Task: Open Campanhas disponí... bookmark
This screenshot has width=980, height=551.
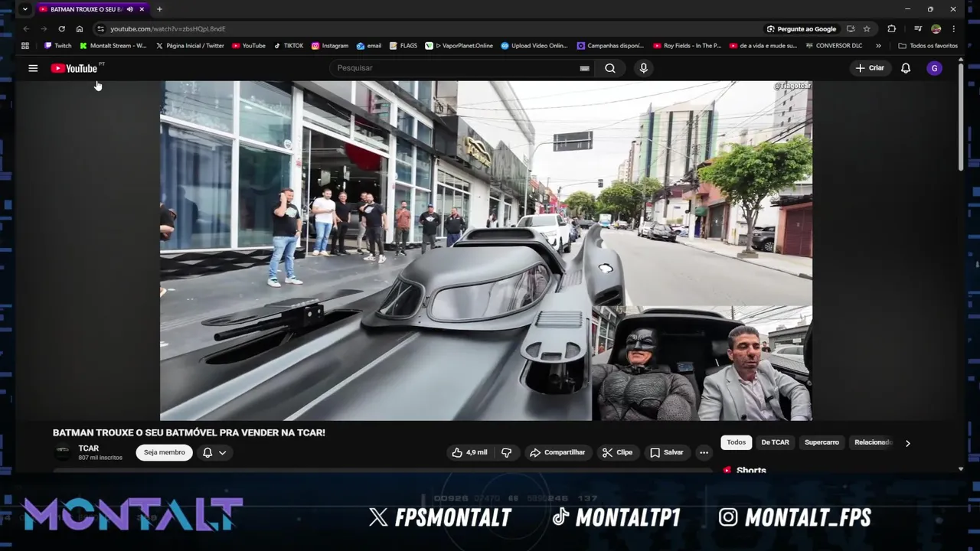Action: click(x=611, y=46)
